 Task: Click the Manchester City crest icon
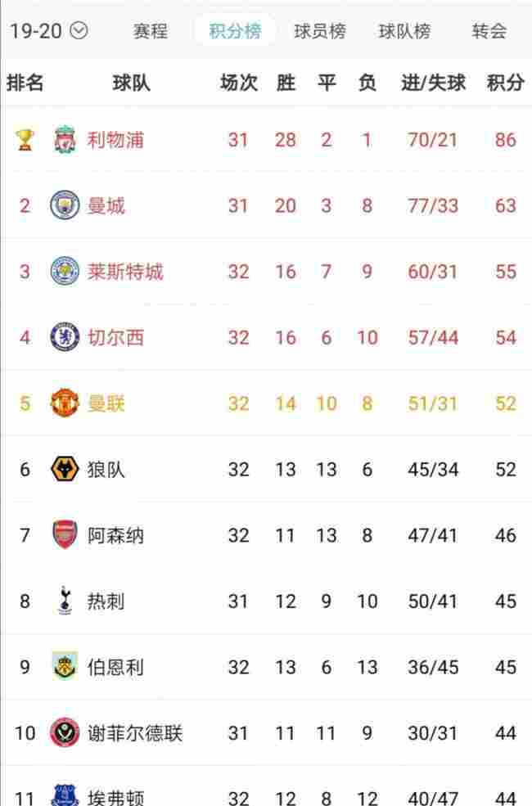point(65,205)
